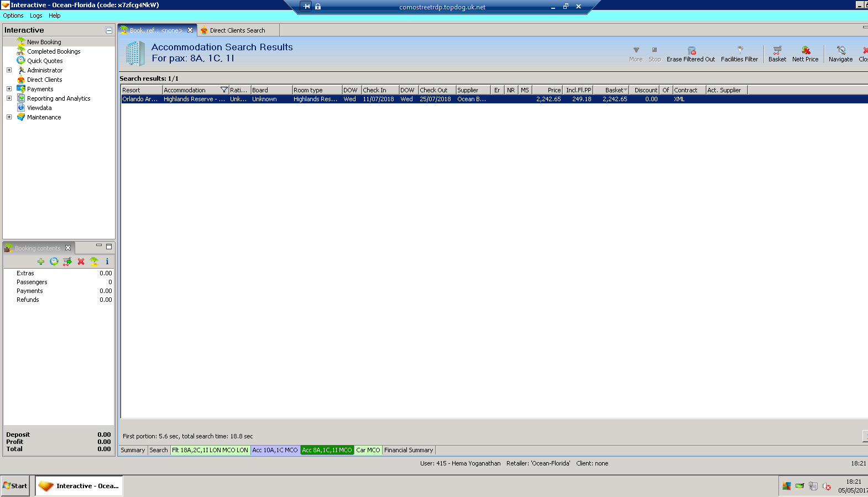Image resolution: width=868 pixels, height=497 pixels.
Task: Click the red X delete icon in Booking contents
Action: [81, 261]
